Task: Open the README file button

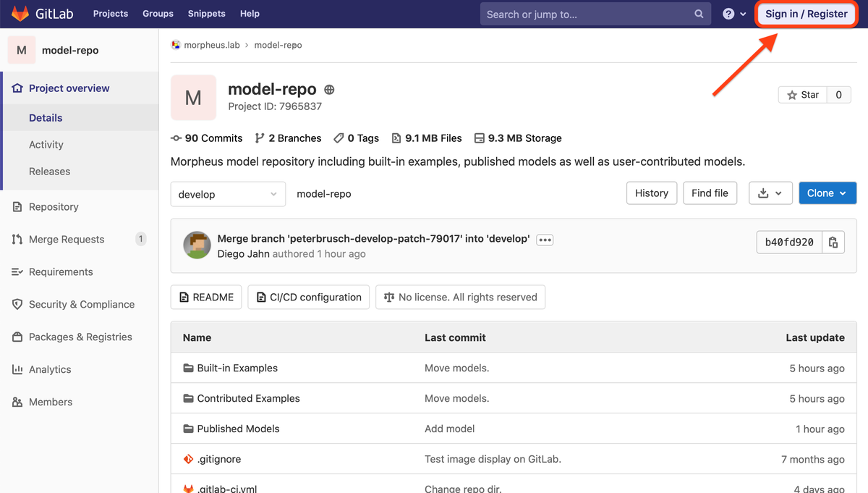Action: coord(206,298)
